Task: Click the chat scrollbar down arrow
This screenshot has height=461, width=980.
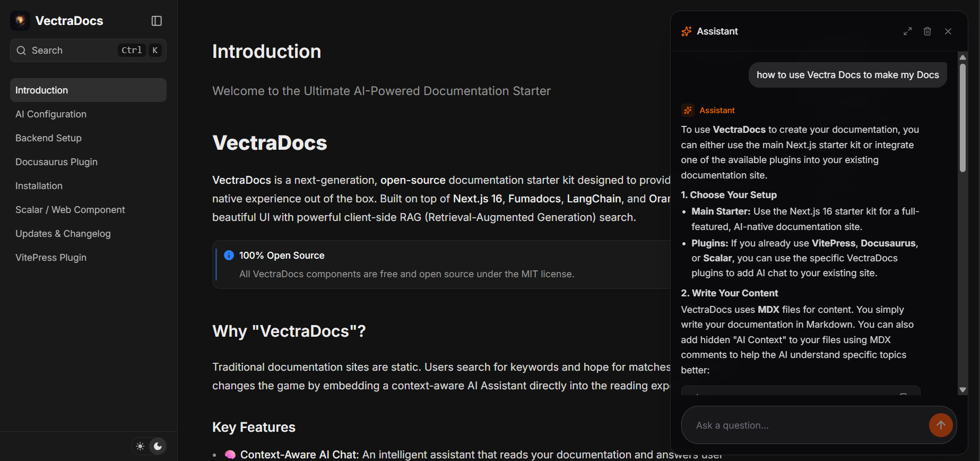Action: (962, 390)
